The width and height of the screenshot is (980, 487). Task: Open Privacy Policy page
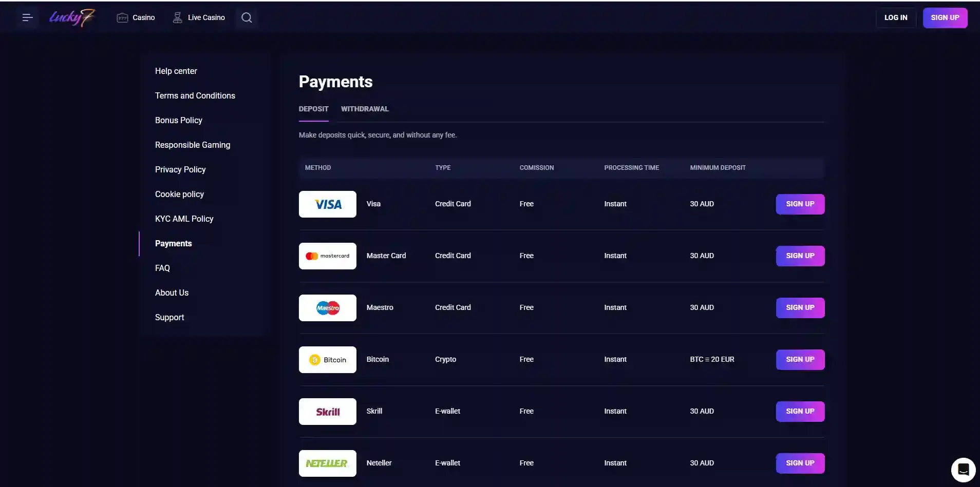tap(180, 169)
